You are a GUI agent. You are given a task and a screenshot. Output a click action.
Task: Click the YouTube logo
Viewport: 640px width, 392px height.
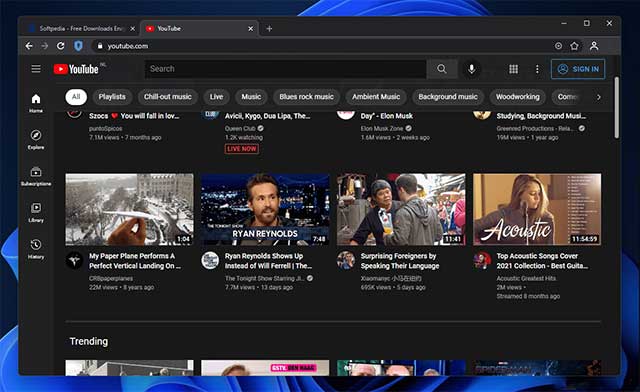[x=76, y=69]
